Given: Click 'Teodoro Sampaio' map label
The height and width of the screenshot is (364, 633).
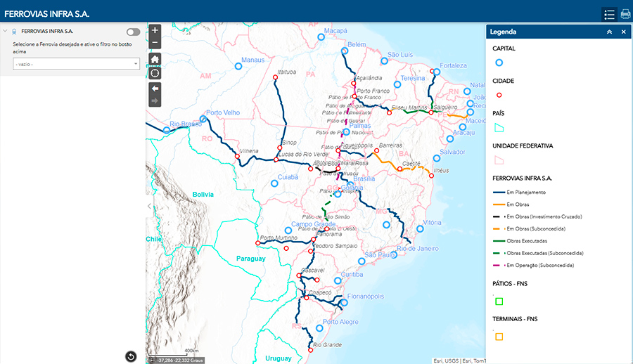Looking at the screenshot, I should click(x=335, y=246).
